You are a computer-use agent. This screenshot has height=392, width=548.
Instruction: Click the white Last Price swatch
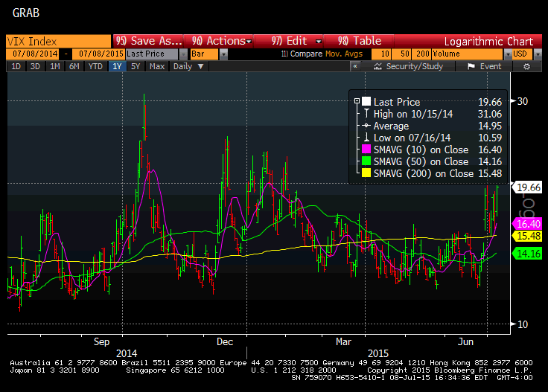tap(366, 102)
